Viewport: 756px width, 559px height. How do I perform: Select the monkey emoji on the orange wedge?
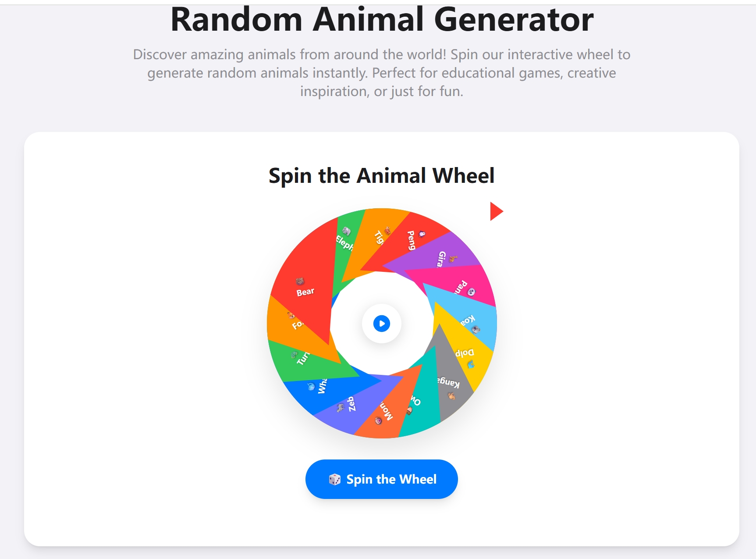378,421
